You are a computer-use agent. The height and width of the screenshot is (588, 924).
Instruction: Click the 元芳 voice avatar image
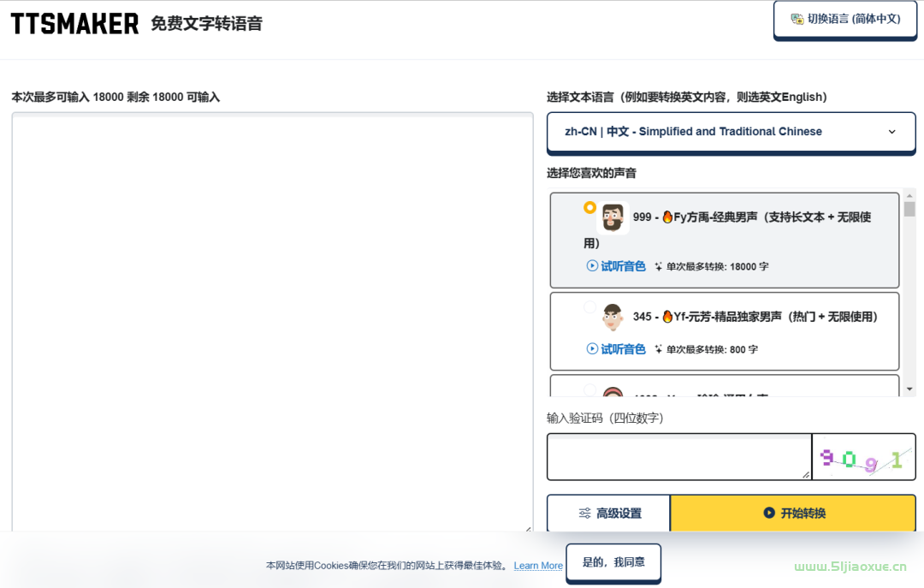tap(613, 318)
